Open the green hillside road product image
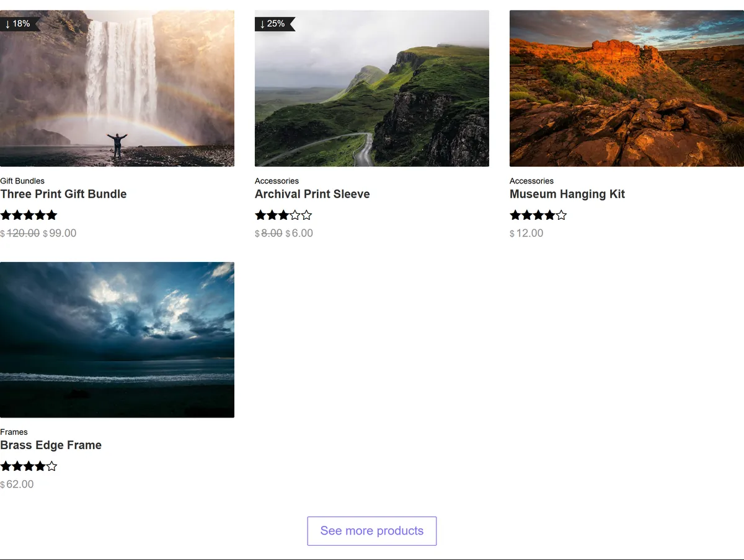Screen dimensions: 744x560 [372, 89]
